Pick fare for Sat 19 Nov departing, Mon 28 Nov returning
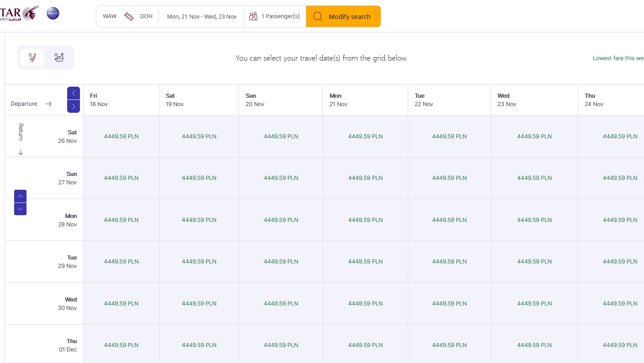644x363 pixels. tap(199, 220)
